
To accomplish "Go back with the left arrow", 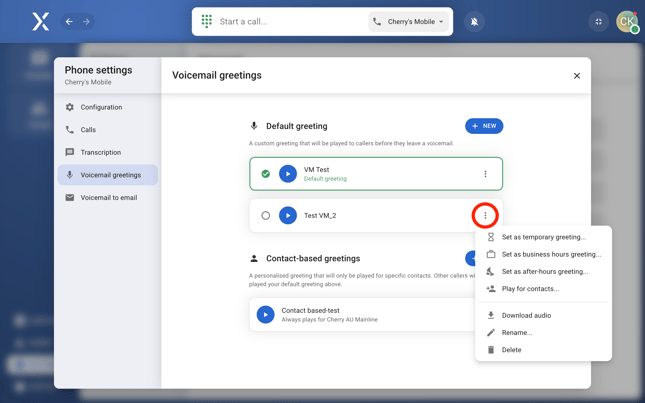I will click(69, 21).
